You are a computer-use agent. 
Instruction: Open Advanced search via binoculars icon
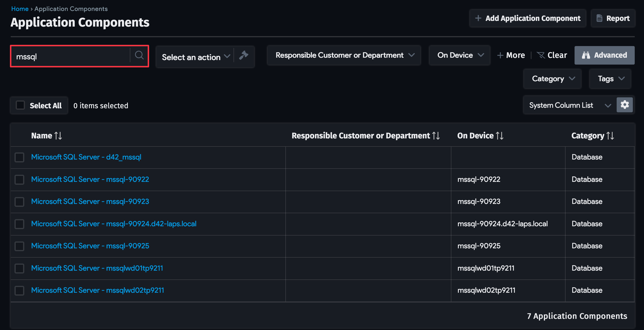(587, 55)
